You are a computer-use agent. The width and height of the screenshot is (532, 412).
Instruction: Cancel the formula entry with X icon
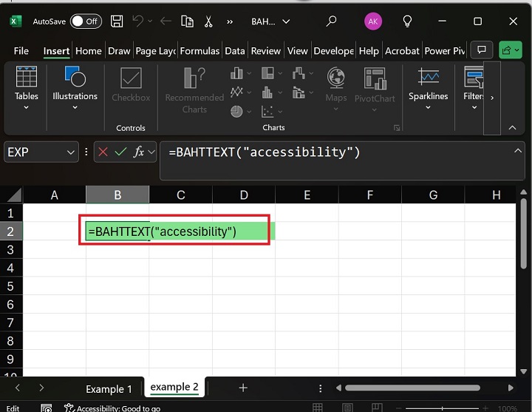coord(103,152)
